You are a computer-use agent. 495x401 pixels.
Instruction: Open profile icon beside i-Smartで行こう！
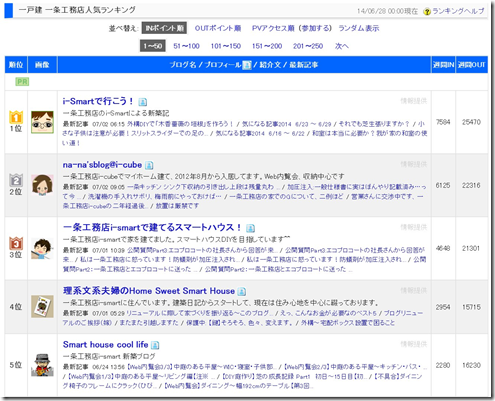pyautogui.click(x=143, y=102)
